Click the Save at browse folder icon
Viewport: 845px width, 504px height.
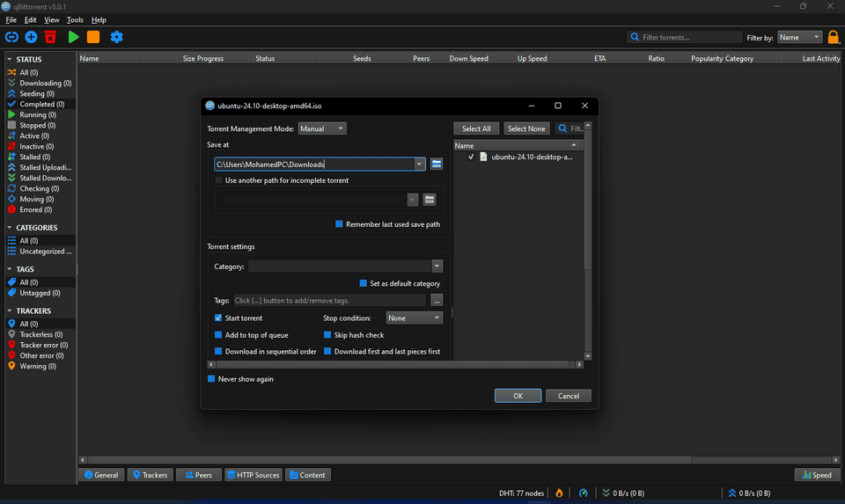click(437, 164)
